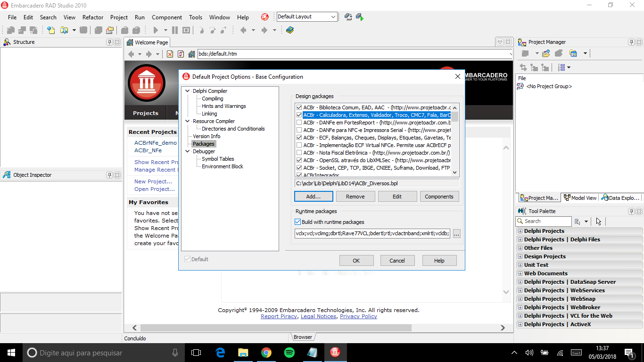Click the Pause program toolbar icon

(175, 30)
